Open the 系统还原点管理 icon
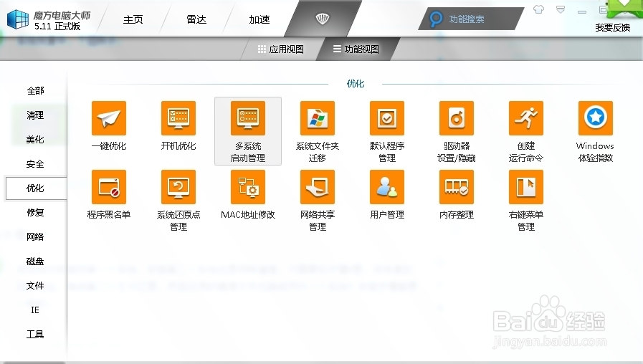The height and width of the screenshot is (364, 643). [178, 187]
